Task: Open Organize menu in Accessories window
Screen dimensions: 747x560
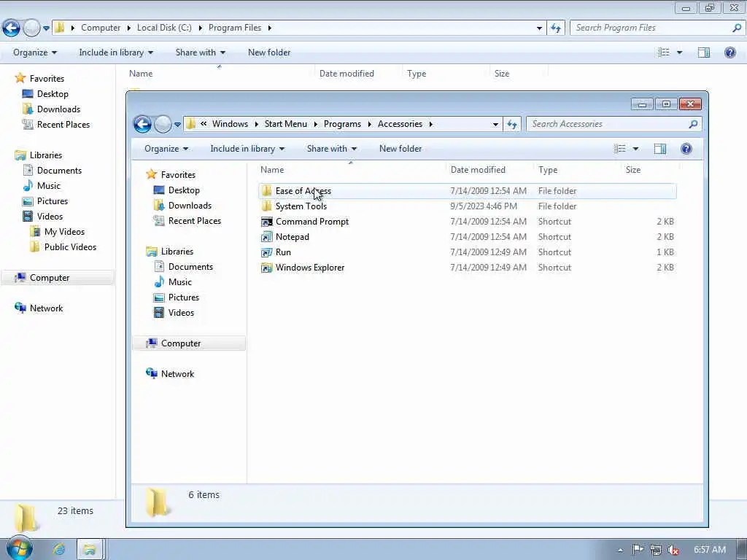Action: coord(166,149)
